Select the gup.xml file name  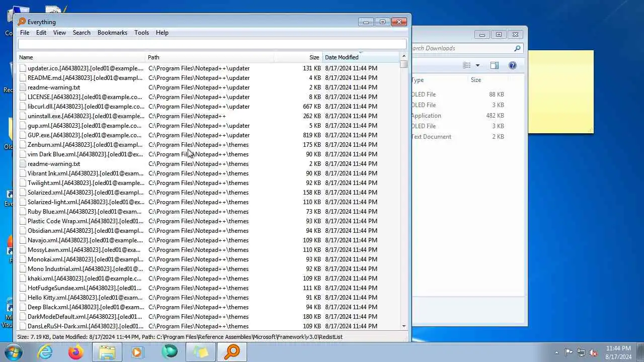[85, 126]
